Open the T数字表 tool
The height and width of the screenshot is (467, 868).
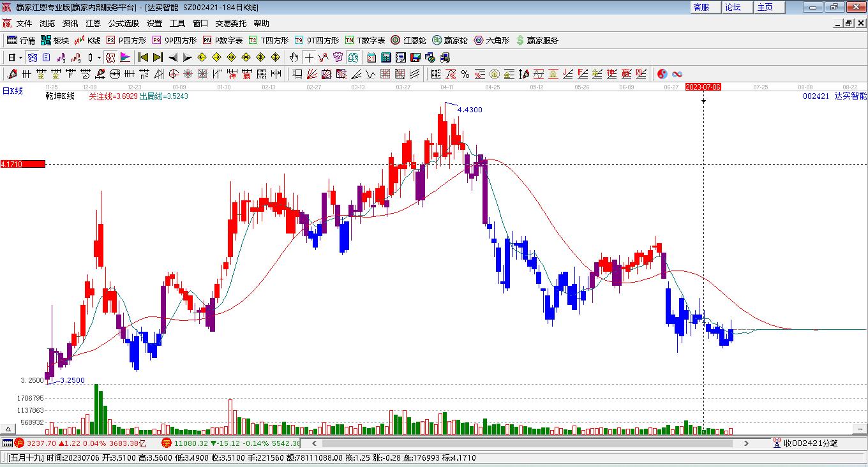pyautogui.click(x=365, y=40)
